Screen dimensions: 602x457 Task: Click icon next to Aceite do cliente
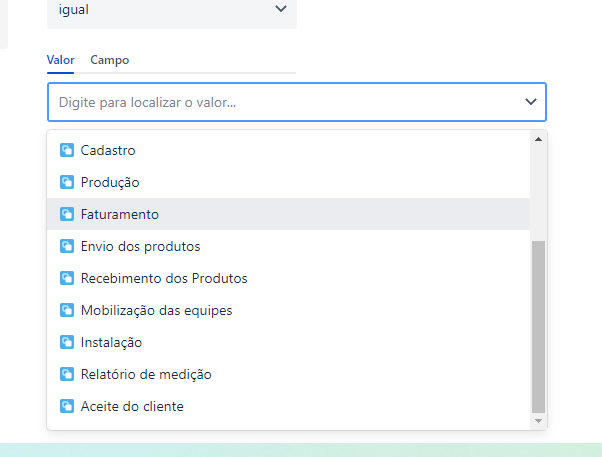67,406
